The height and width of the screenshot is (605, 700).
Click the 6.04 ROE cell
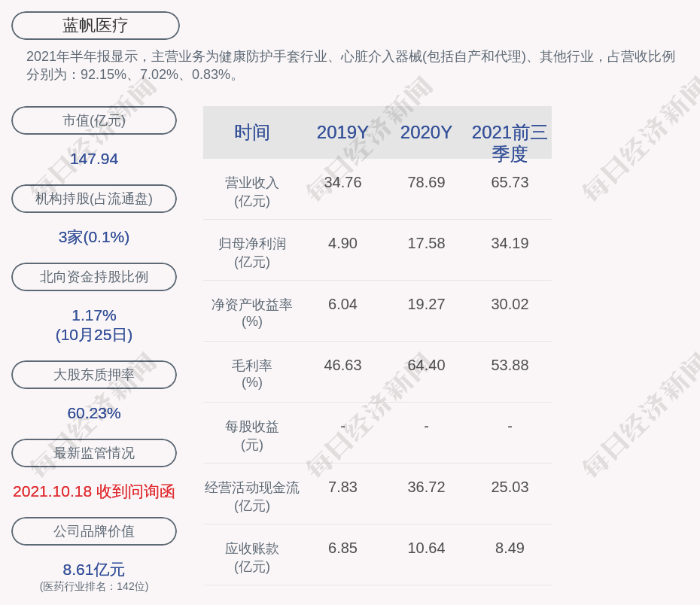342,304
